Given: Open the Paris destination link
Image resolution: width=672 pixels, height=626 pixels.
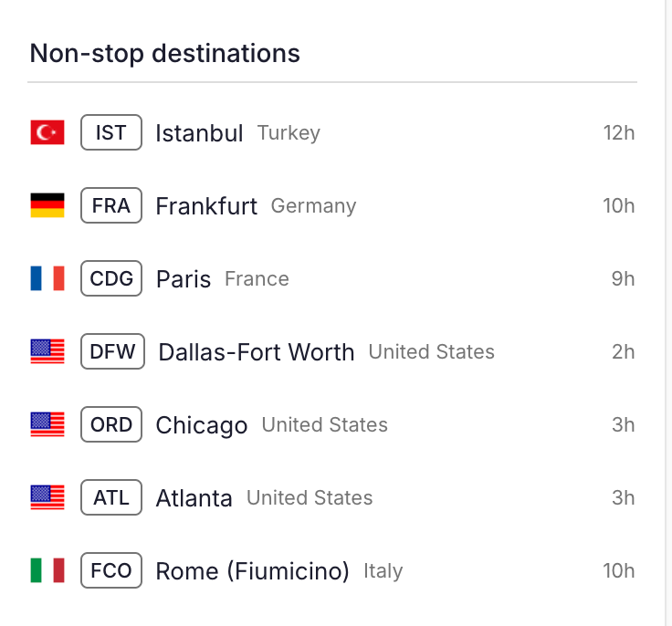Looking at the screenshot, I should pyautogui.click(x=184, y=279).
